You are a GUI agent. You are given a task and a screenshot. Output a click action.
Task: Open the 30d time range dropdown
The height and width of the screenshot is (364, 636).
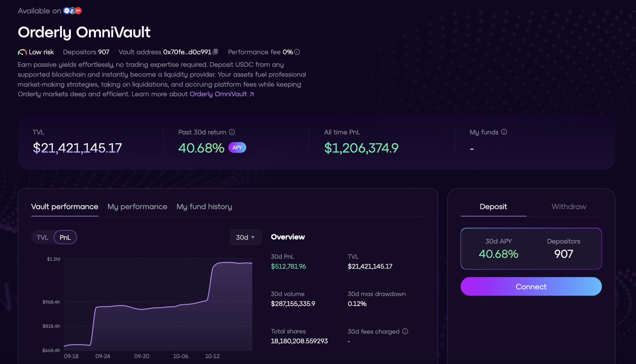click(245, 238)
